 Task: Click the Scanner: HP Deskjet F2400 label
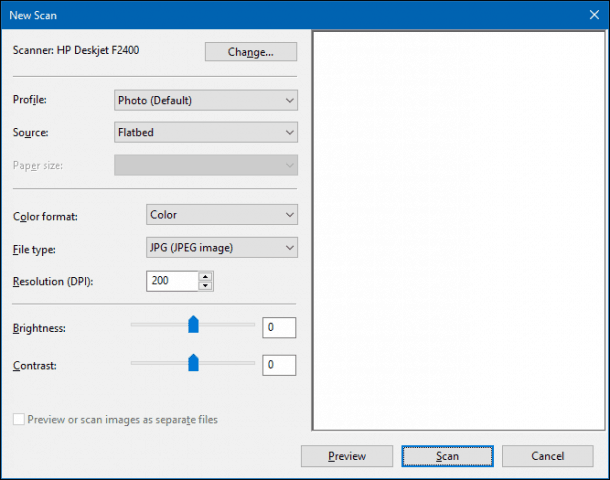76,50
